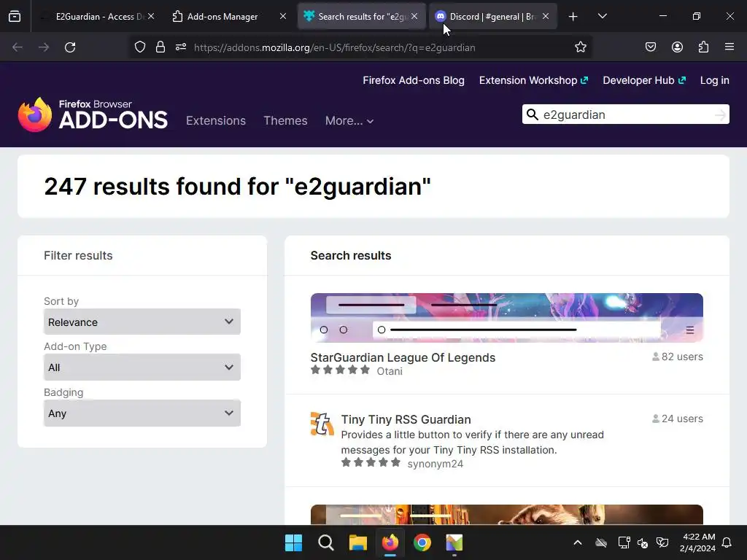Click the URL address bar
Screen dimensions: 747x560
pos(362,47)
